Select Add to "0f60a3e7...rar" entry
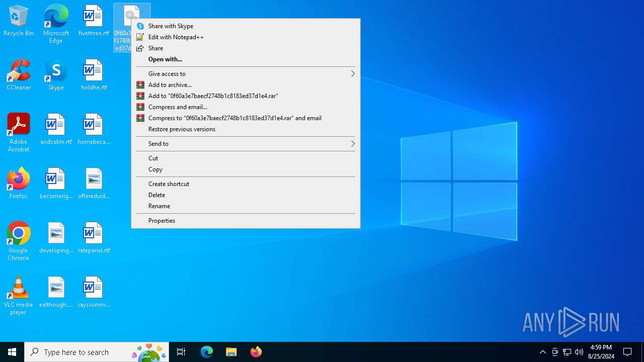The height and width of the screenshot is (362, 644). [x=246, y=96]
